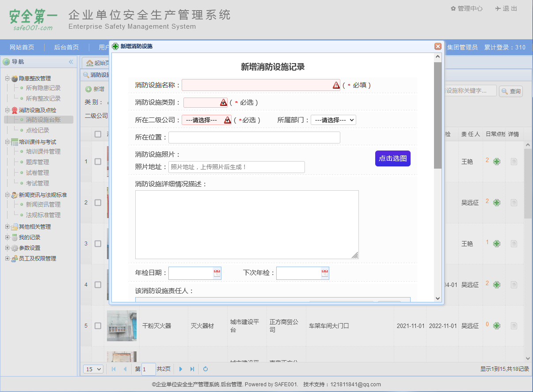This screenshot has height=392, width=533.
Task: Click the 照片地址 input field
Action: pos(236,167)
